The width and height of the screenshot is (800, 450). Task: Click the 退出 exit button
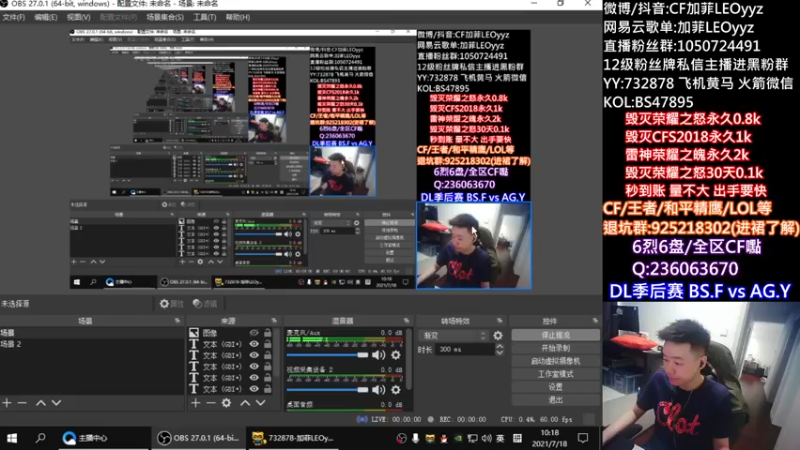556,399
